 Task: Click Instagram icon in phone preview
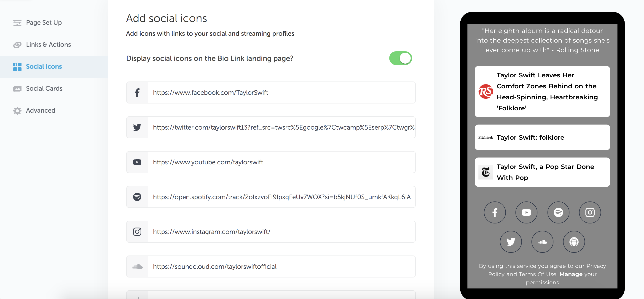[x=590, y=212]
